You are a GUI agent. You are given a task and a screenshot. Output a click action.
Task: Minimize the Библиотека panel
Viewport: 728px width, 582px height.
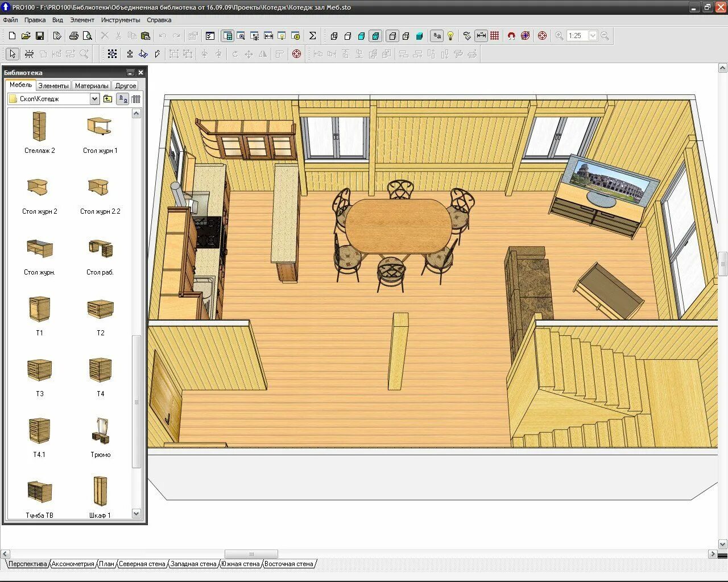pos(130,73)
